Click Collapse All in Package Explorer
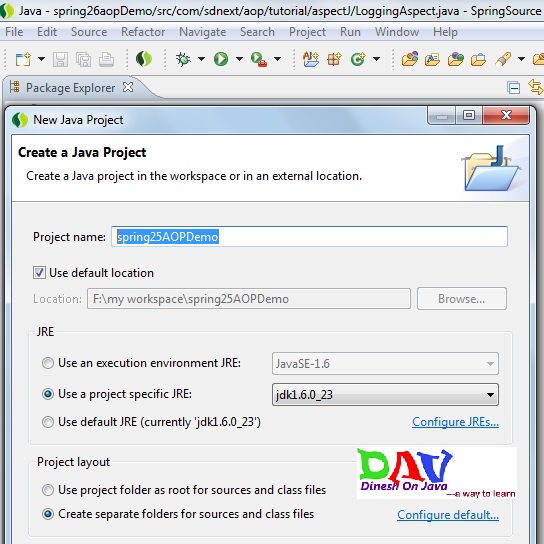The image size is (544, 544). (513, 88)
